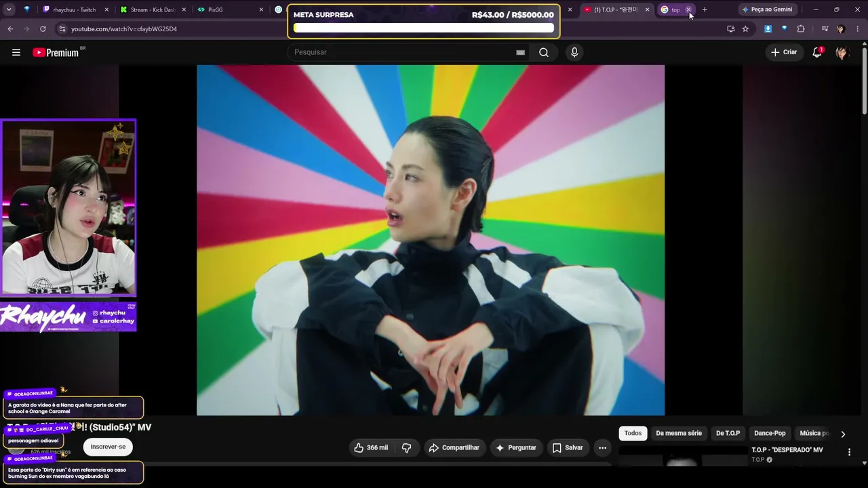Close the T.O.P YouTube tab
868x488 pixels.
647,9
